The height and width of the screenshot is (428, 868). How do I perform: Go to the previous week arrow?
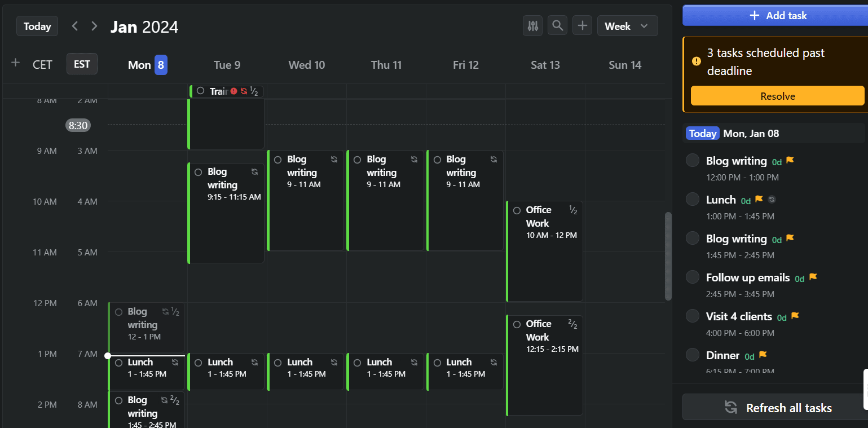coord(75,26)
